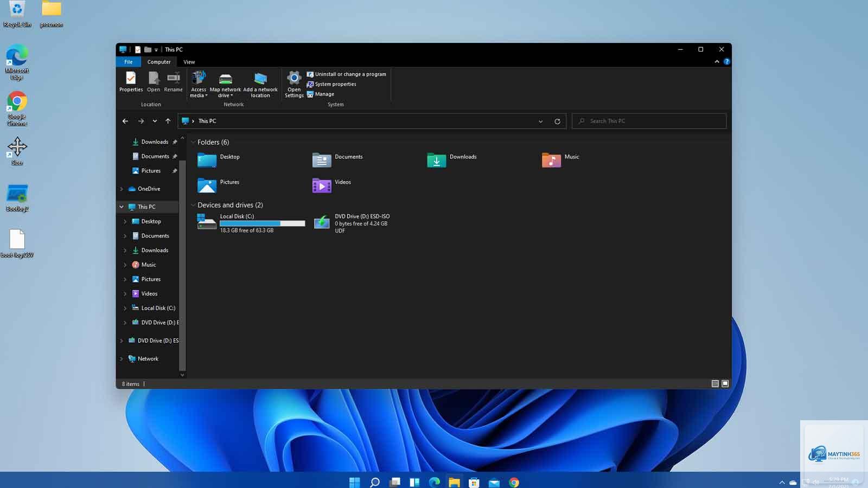The image size is (868, 488).
Task: Expand Desktop under This PC tree
Action: (x=125, y=221)
